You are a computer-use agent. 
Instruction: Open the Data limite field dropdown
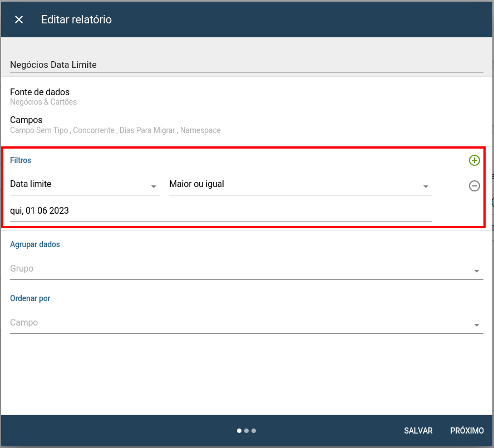point(85,185)
